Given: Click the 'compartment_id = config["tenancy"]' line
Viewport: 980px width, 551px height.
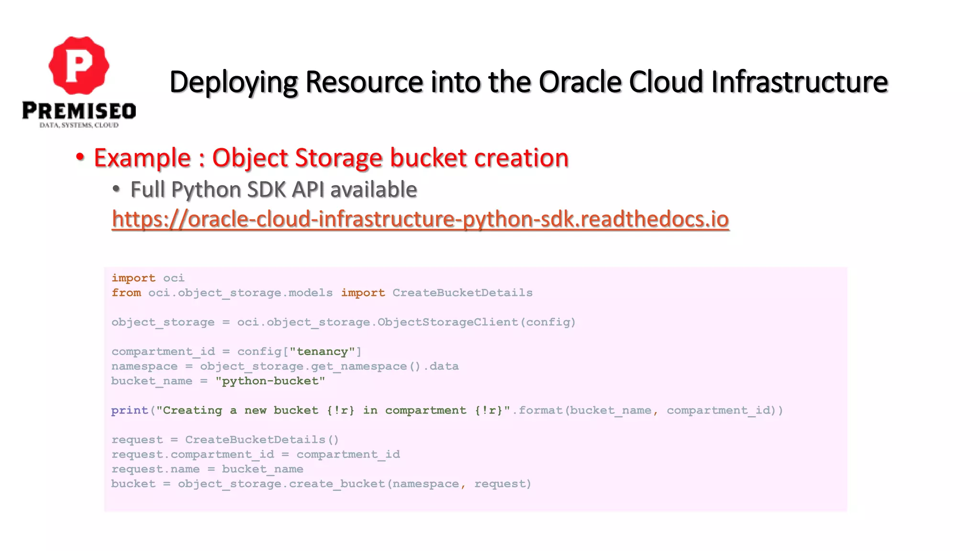Looking at the screenshot, I should 236,352.
